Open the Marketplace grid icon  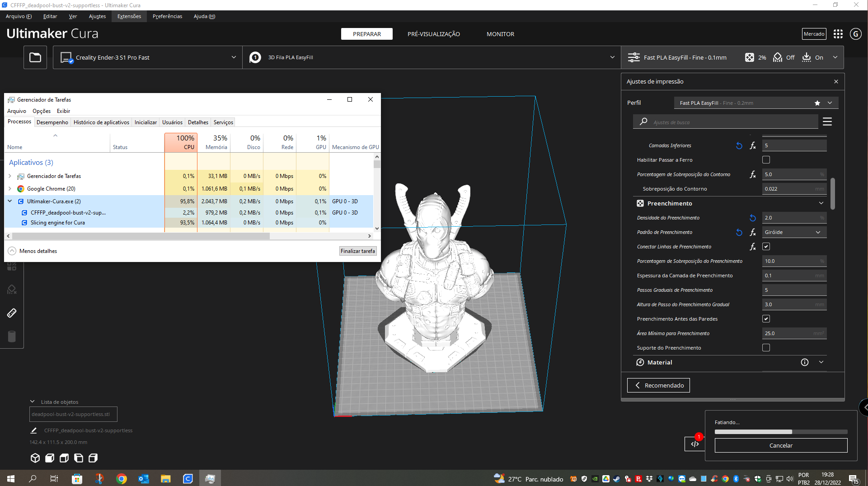click(838, 34)
